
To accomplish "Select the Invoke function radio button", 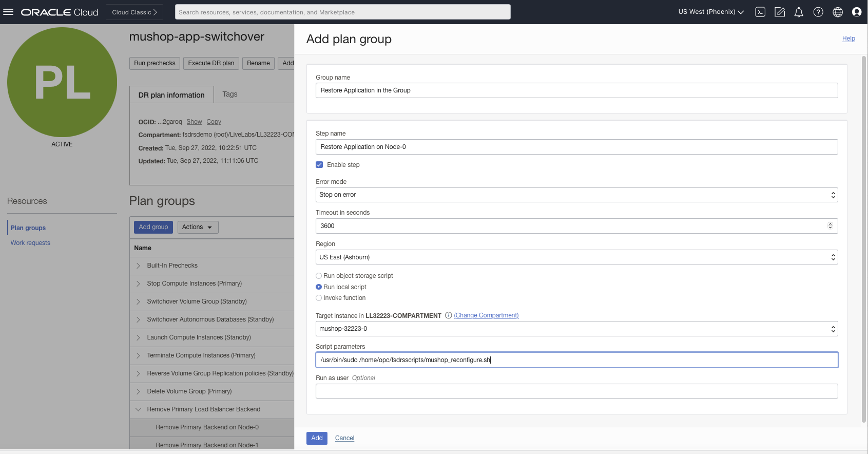I will [x=319, y=298].
